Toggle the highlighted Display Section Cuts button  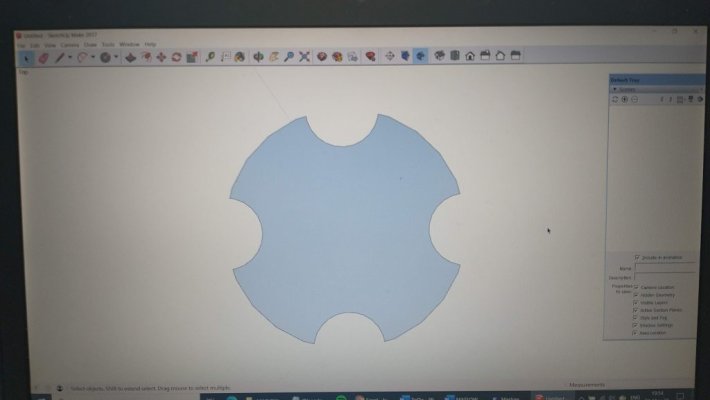(x=420, y=56)
